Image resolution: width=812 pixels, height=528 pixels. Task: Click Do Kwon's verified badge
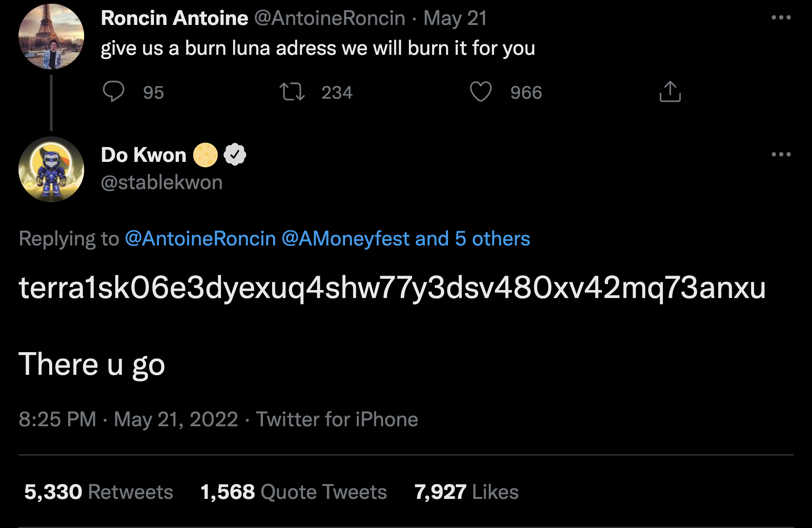coord(235,155)
